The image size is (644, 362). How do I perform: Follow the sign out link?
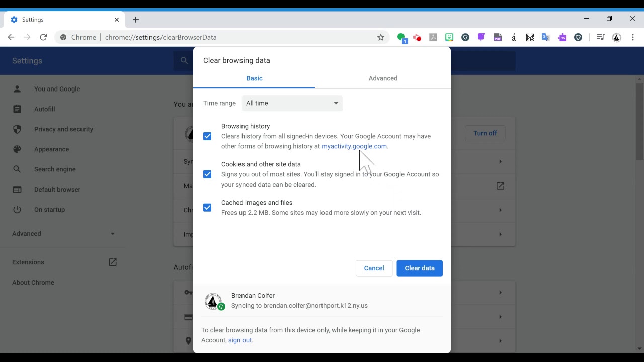pos(240,340)
